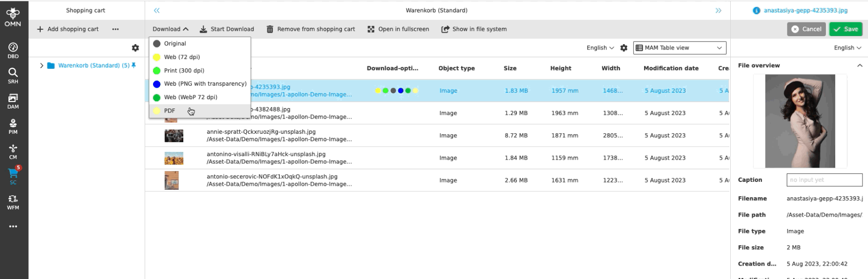Click the blue download-option dot in first row

tap(400, 91)
